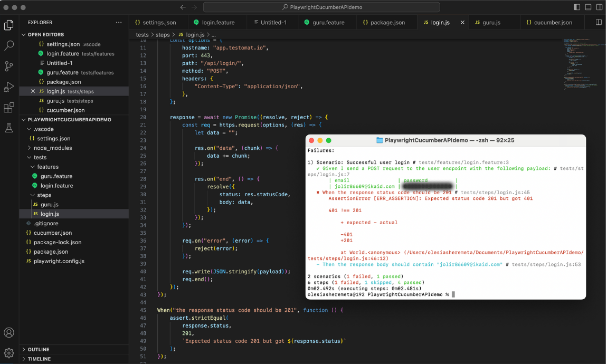Expand the TIMELINE section
607x364 pixels.
coord(39,359)
